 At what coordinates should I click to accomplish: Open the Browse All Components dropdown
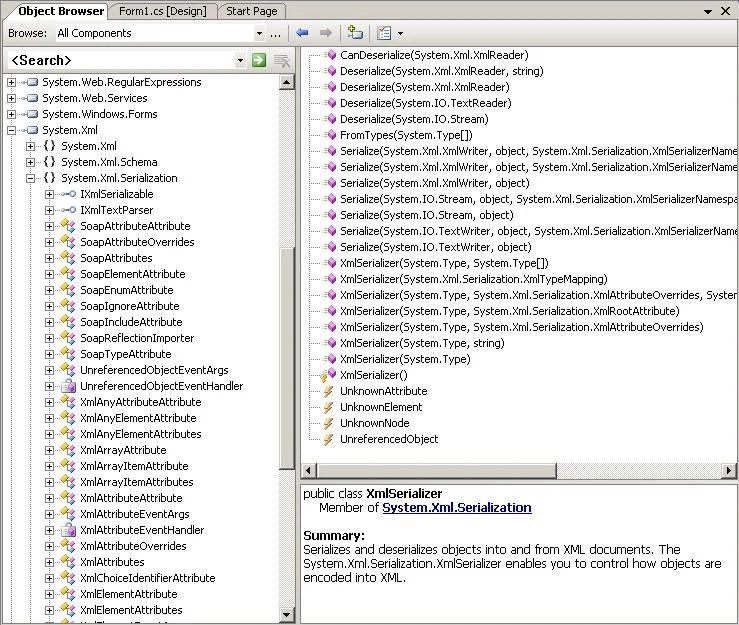[x=259, y=33]
